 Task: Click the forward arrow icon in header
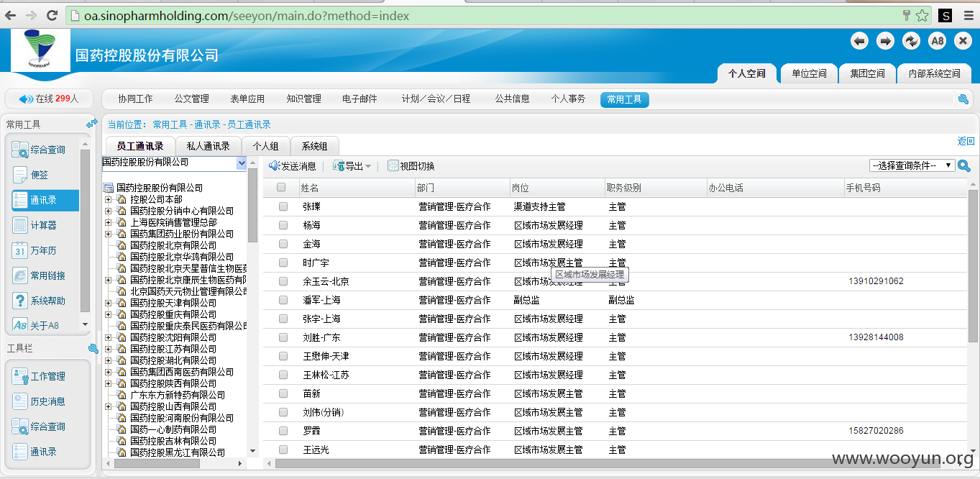point(885,41)
